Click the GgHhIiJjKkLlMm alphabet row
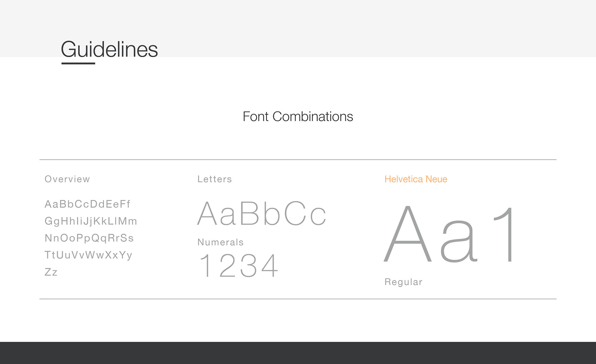Viewport: 596px width, 364px height. pos(91,221)
